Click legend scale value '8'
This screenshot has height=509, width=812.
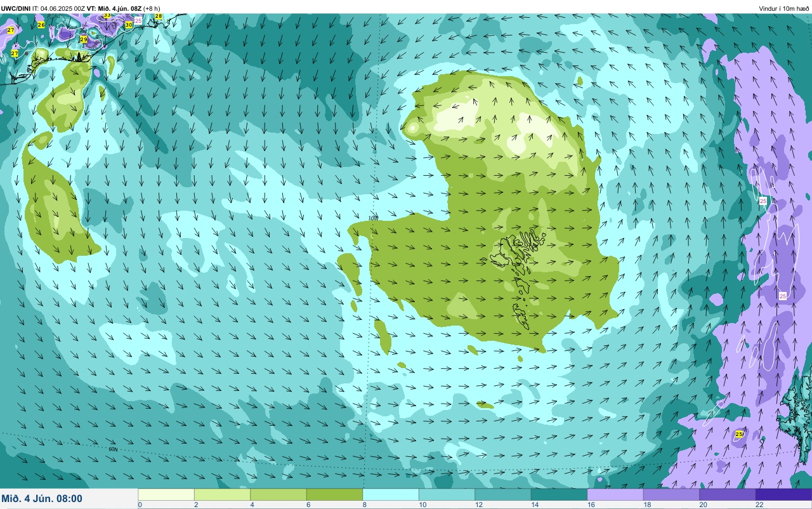tap(364, 505)
